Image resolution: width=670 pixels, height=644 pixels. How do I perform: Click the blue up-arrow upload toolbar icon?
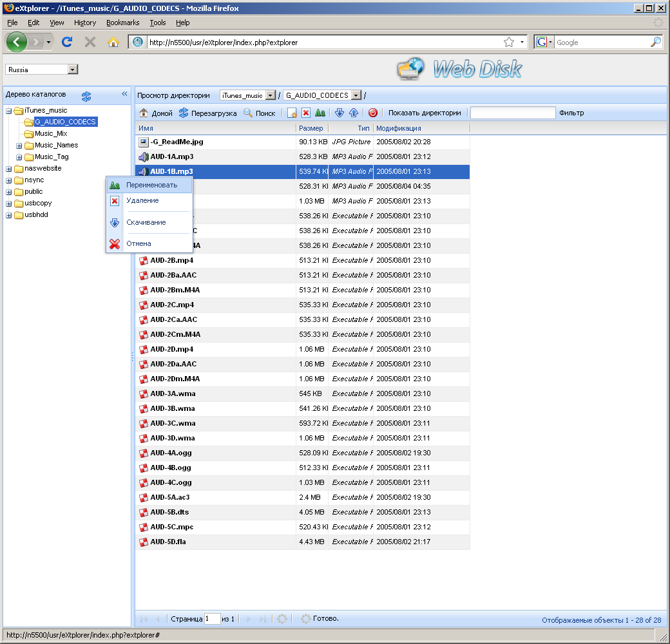pyautogui.click(x=354, y=113)
